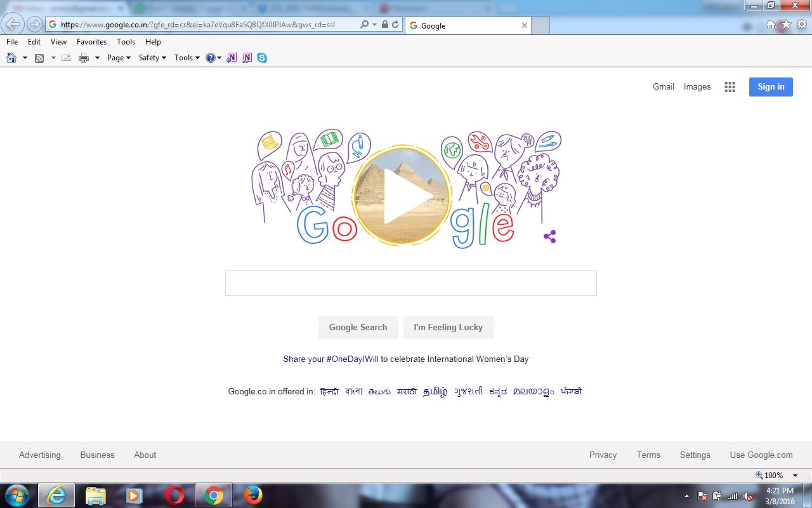The width and height of the screenshot is (812, 508).
Task: Click the 100% zoom level button
Action: pyautogui.click(x=769, y=476)
